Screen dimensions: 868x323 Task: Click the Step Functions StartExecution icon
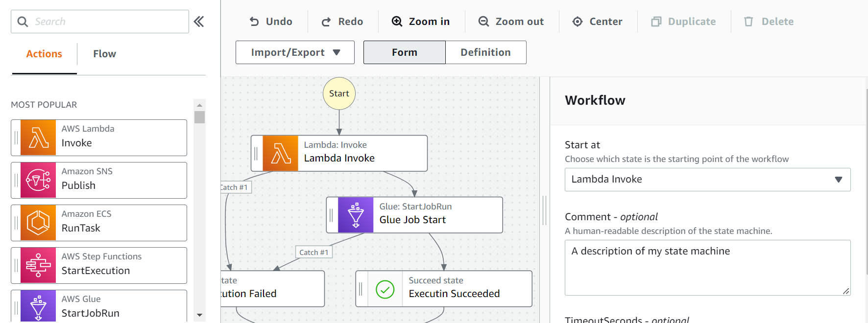(x=38, y=266)
